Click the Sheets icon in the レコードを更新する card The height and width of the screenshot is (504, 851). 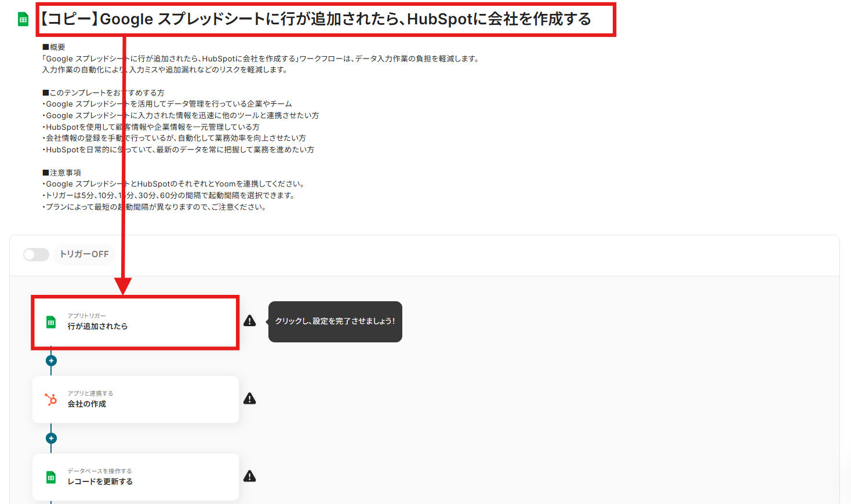51,477
